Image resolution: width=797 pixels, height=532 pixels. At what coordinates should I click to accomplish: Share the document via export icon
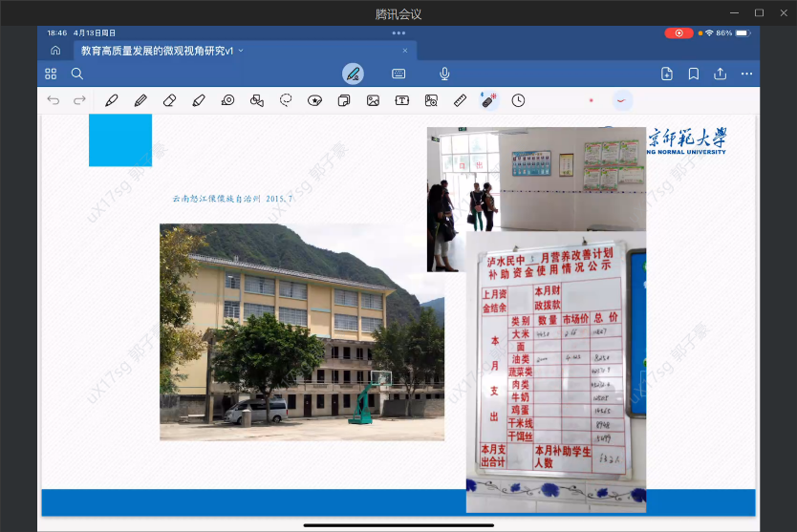[721, 74]
